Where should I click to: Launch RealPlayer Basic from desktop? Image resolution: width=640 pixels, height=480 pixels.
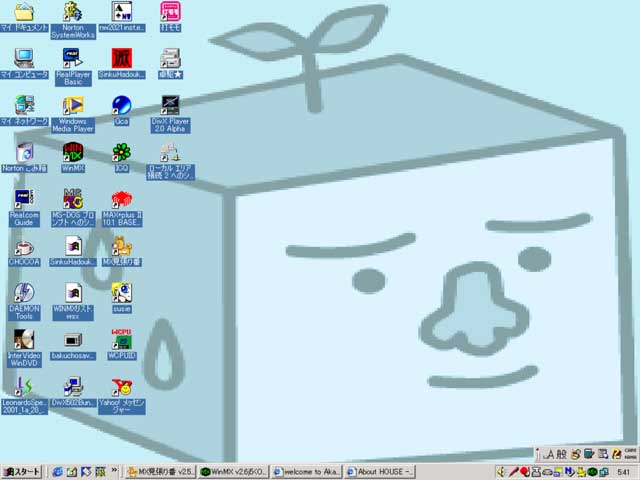(72, 57)
